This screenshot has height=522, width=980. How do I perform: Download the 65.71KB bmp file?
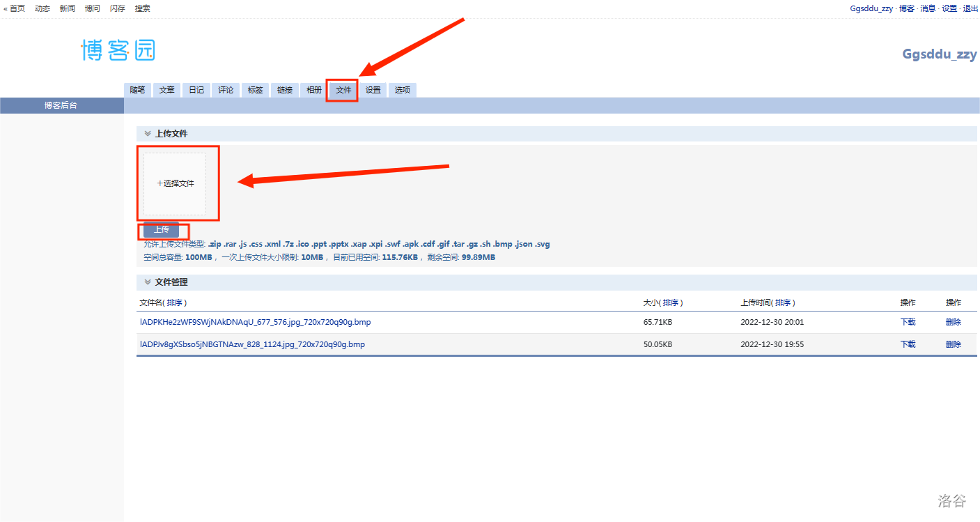(x=908, y=322)
